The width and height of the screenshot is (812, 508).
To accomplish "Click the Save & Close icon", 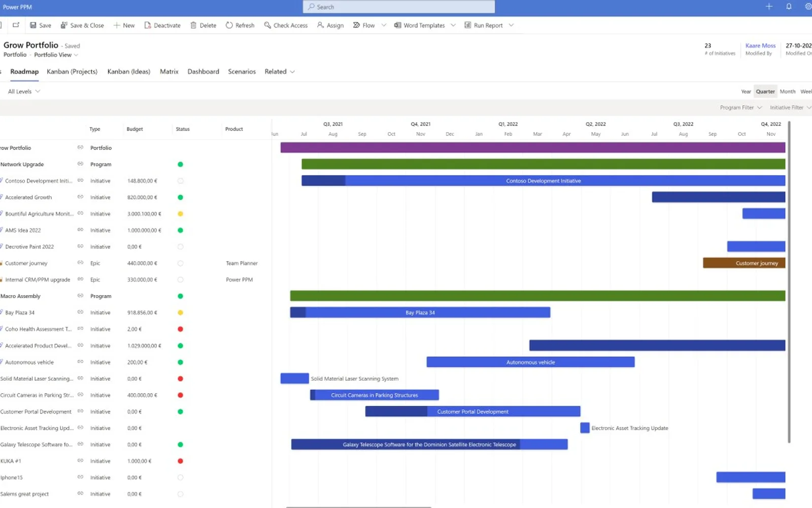I will pos(64,25).
